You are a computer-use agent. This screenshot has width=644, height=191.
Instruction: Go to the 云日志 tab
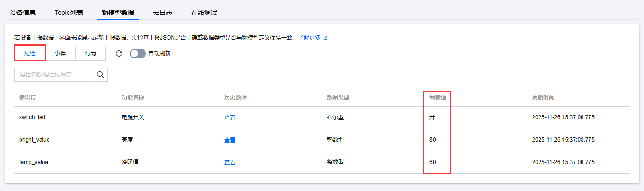(x=163, y=13)
